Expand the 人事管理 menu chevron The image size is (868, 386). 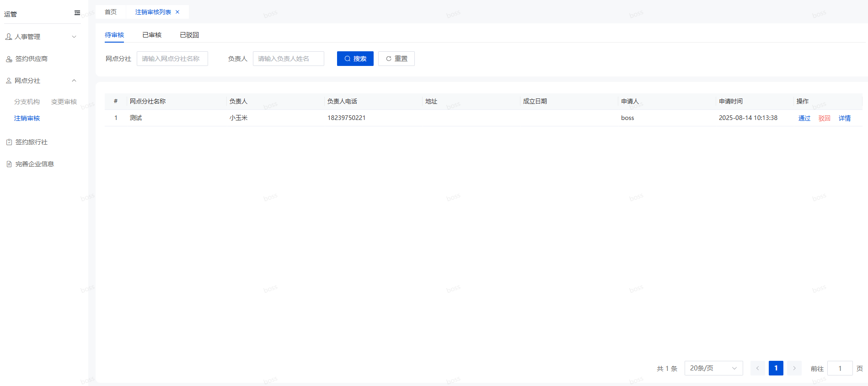pos(74,37)
